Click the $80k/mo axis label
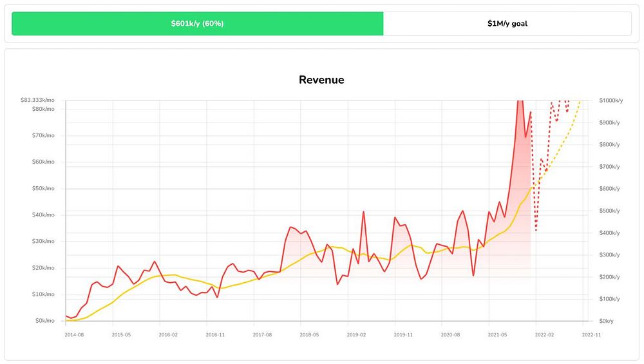The image size is (644, 364). (x=43, y=109)
